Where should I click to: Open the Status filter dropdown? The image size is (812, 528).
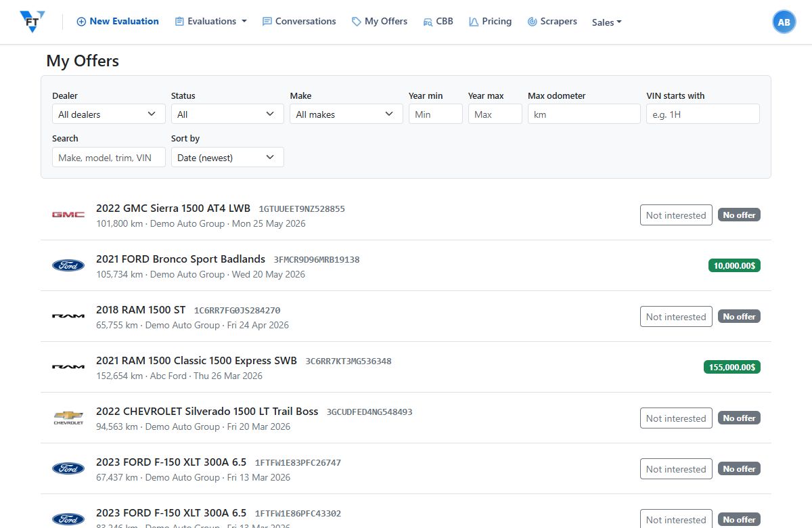click(227, 114)
